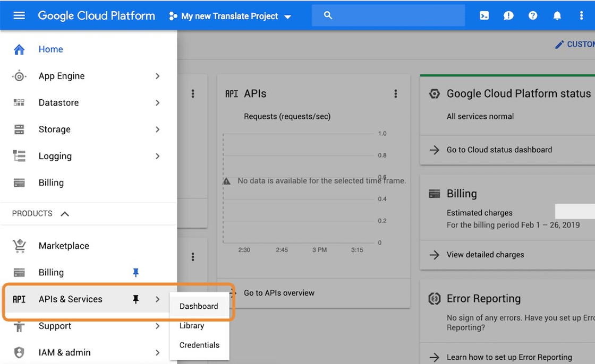This screenshot has width=595, height=364.
Task: Toggle the APIs & Services pin
Action: (x=135, y=299)
